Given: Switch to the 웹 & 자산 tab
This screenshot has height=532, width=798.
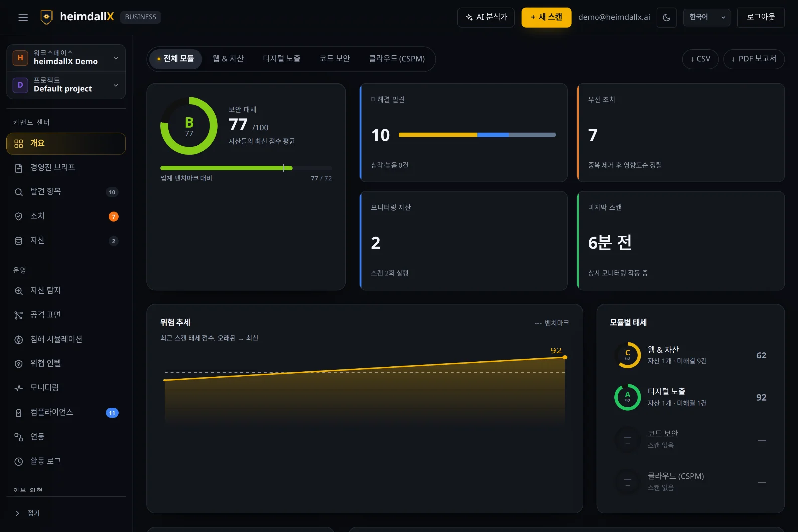Looking at the screenshot, I should [228, 59].
